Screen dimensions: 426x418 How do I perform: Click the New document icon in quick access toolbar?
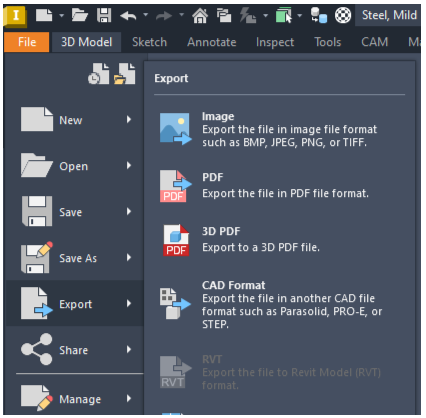point(44,15)
